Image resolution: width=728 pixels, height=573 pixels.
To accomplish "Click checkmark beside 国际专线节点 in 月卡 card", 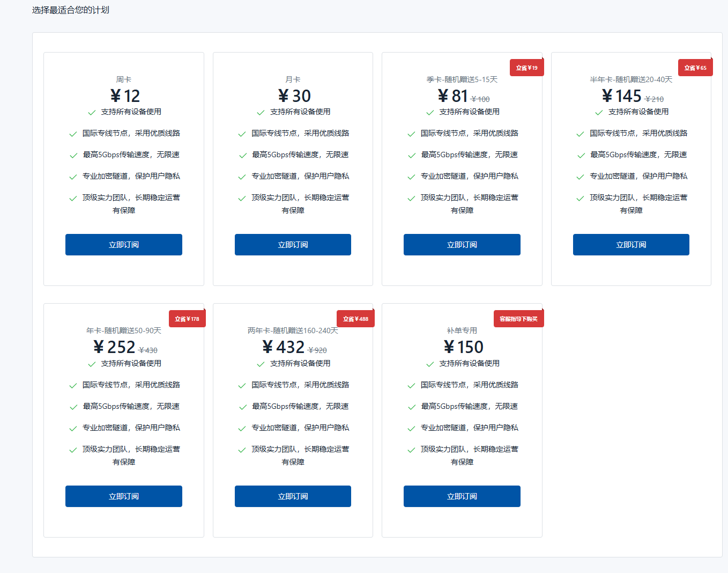I will [x=242, y=134].
